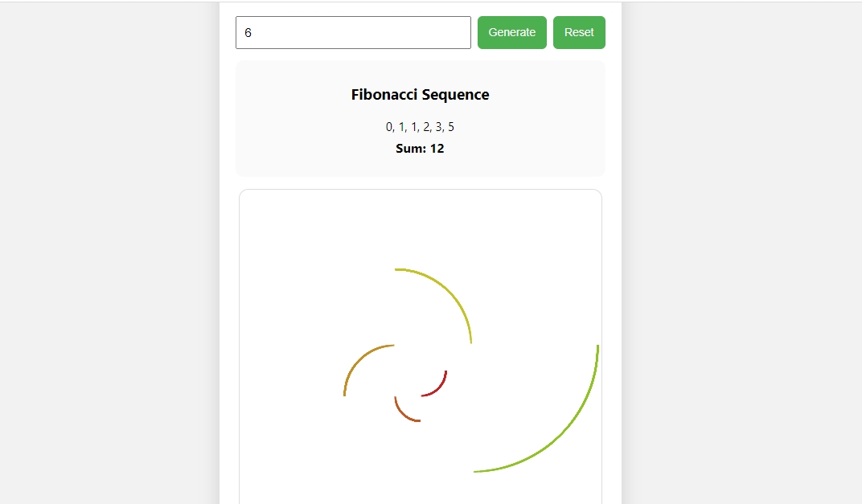Click the small red arc
This screenshot has width=862, height=504.
(440, 387)
